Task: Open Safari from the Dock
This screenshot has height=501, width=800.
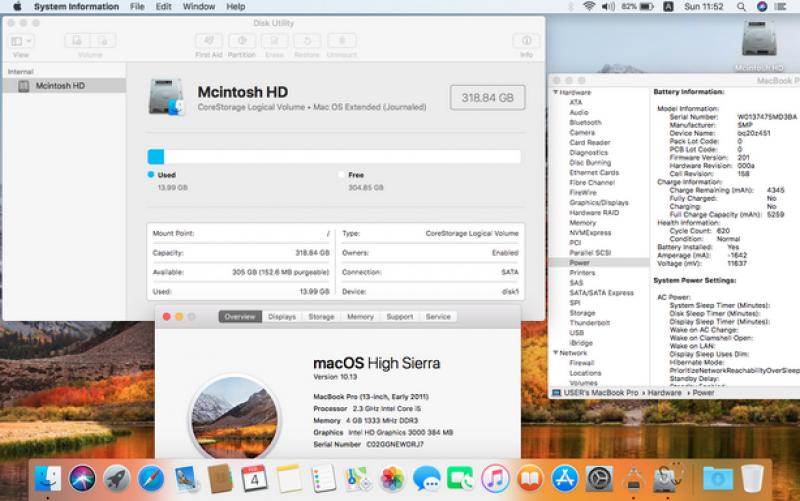Action: [x=151, y=479]
